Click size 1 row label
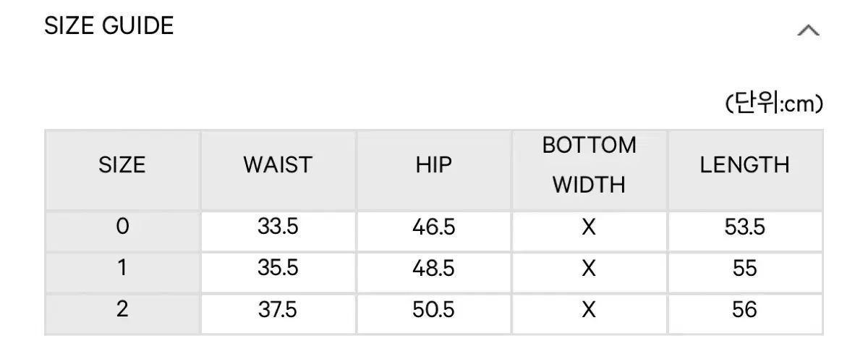 pos(122,268)
